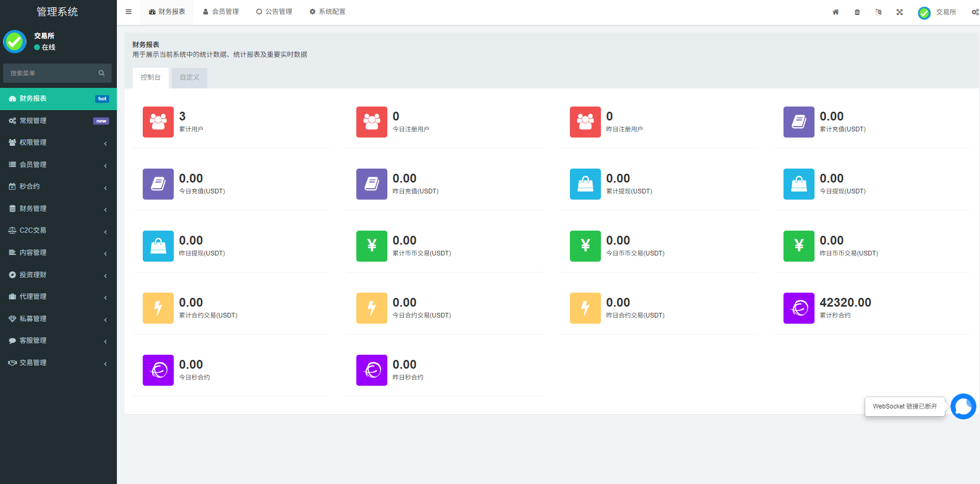
Task: Open the 公告管理 top navigation tab
Action: coord(274,12)
